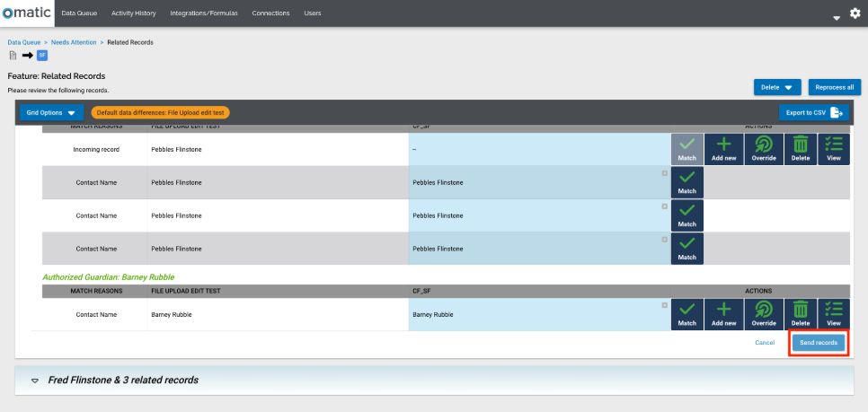Screen dimensions: 868x412
Task: Click Match on the Barney Rubble row
Action: pos(687,314)
